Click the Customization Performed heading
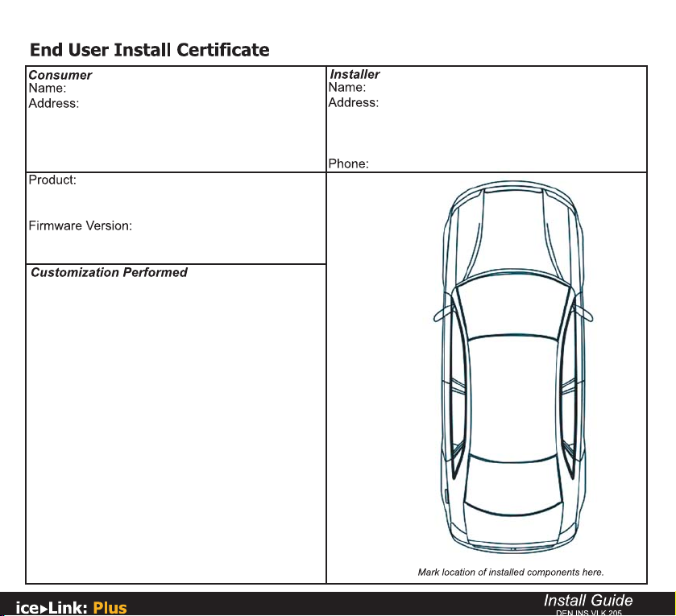 click(109, 272)
